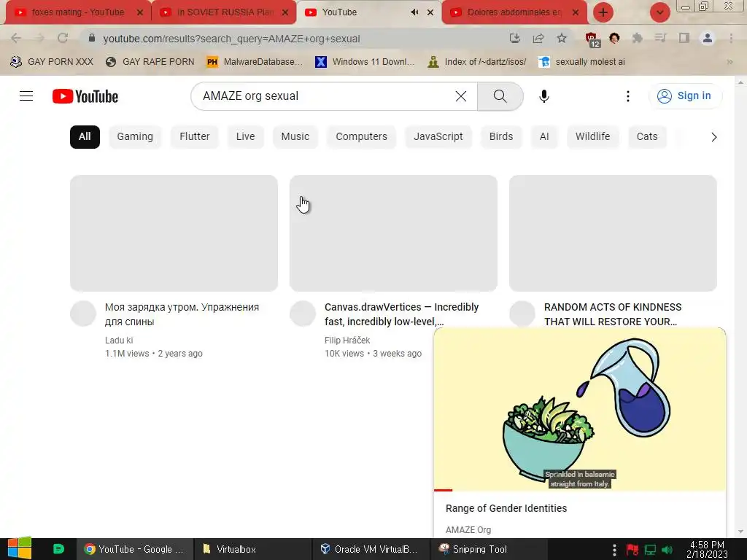Screen dimensions: 747x560
Task: Open Chrome three-dot menu
Action: pos(731,38)
